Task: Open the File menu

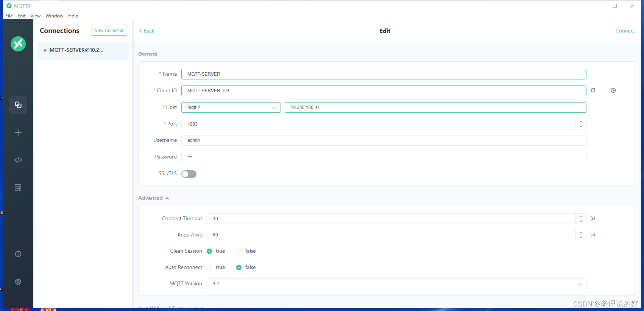Action: (9, 16)
